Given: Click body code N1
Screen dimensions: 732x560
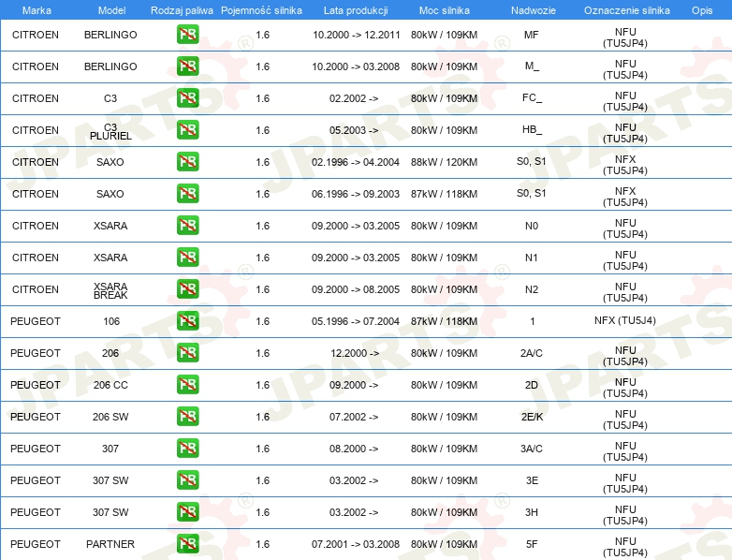Looking at the screenshot, I should click(x=532, y=258).
